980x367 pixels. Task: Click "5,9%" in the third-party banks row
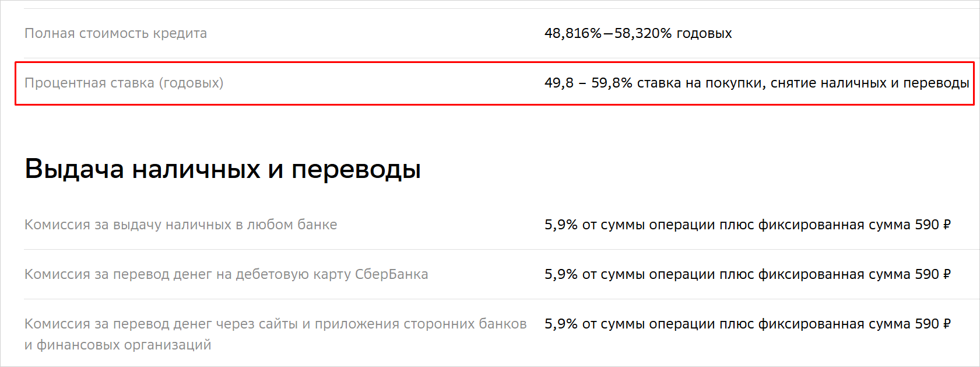[x=561, y=324]
